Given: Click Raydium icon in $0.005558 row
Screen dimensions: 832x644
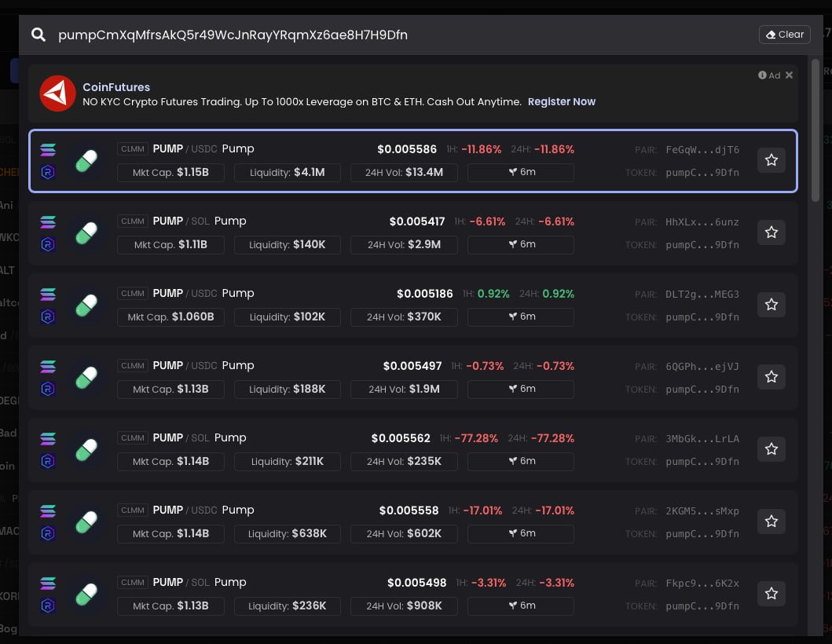Looking at the screenshot, I should [48, 532].
